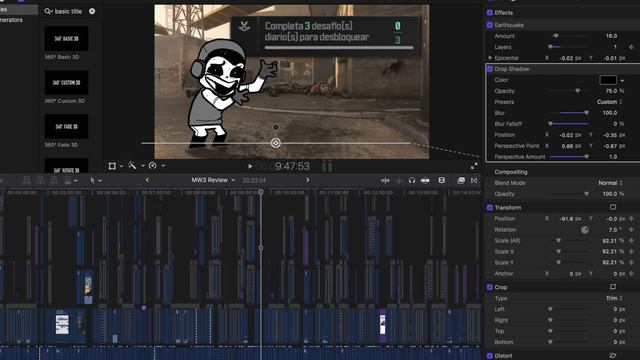Open the Drop Shadow color dropdown arrow
Image resolution: width=640 pixels, height=360 pixels.
pos(622,80)
